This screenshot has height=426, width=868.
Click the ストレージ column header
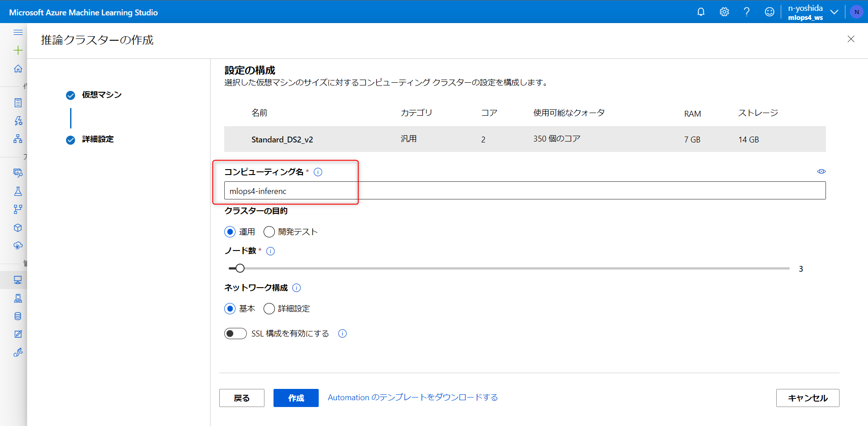tap(758, 113)
